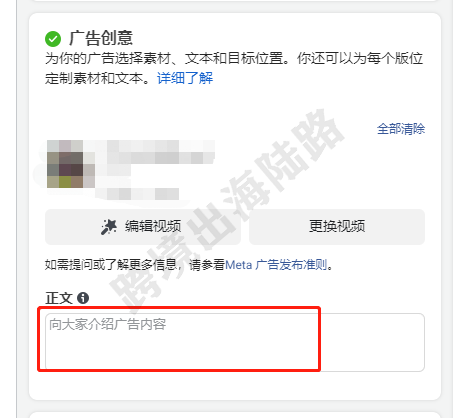This screenshot has width=453, height=418.
Task: Click the 为你的广告选择素材 description paragraph
Action: [234, 68]
